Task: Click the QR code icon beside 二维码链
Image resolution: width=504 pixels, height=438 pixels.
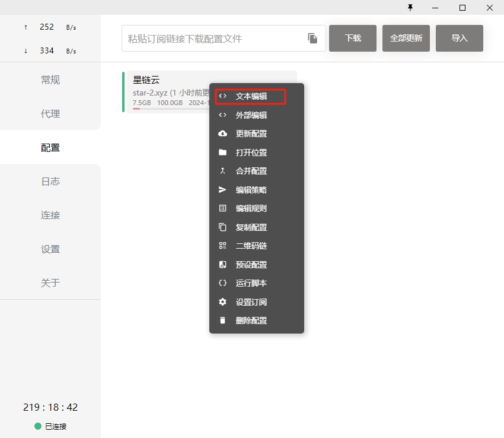Action: coord(223,246)
